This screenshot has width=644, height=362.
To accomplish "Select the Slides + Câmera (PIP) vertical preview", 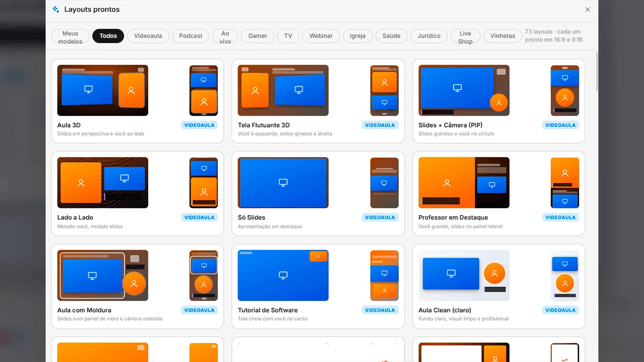I will [x=565, y=91].
